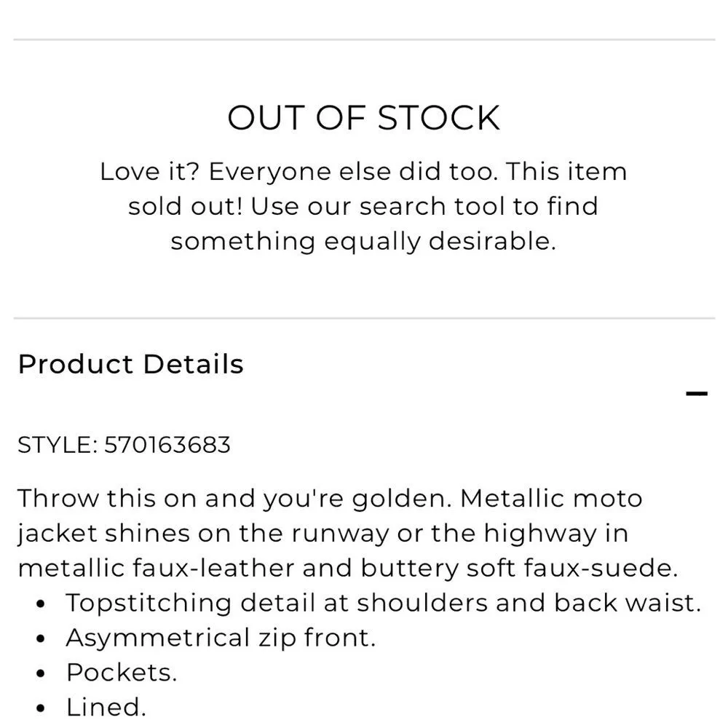The height and width of the screenshot is (728, 728).
Task: Collapse Product Details with the minus icon
Action: click(696, 395)
